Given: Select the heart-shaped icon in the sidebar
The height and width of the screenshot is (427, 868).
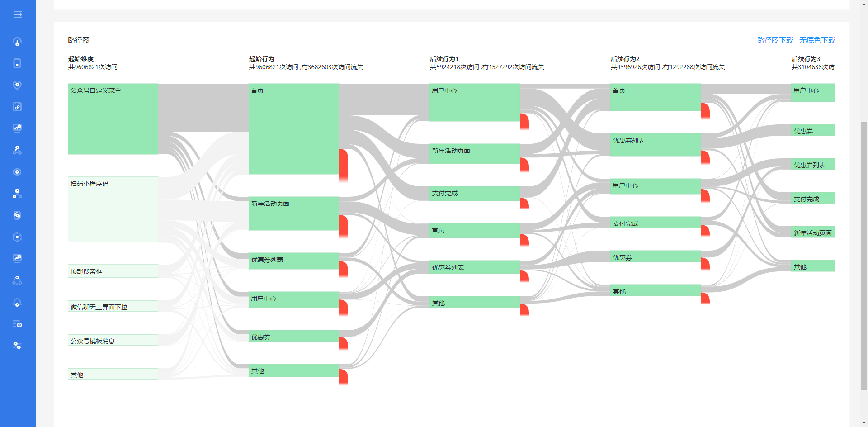Looking at the screenshot, I should [x=17, y=85].
